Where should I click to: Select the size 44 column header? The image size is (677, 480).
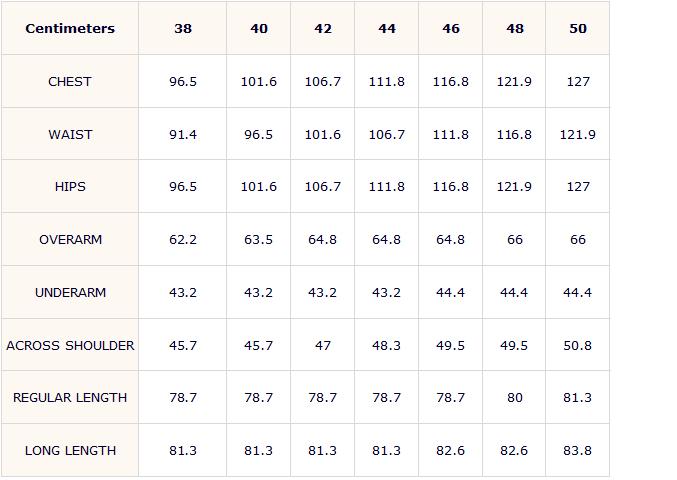(x=387, y=28)
